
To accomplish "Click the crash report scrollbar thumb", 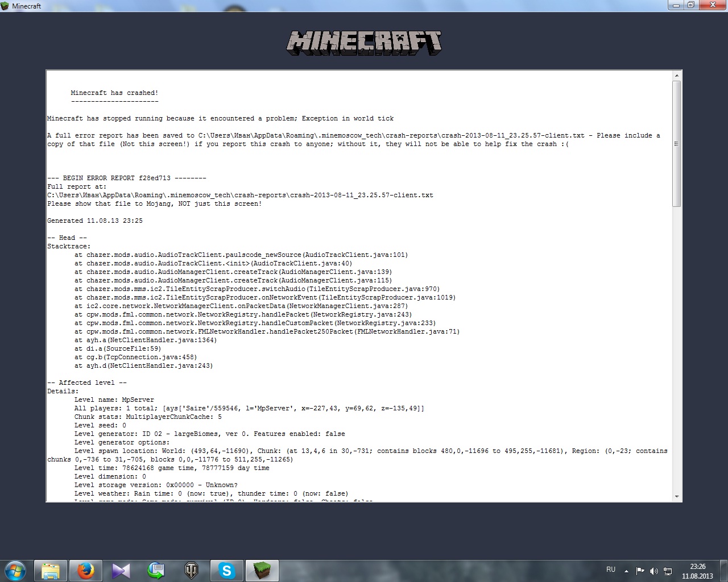I will pyautogui.click(x=676, y=144).
